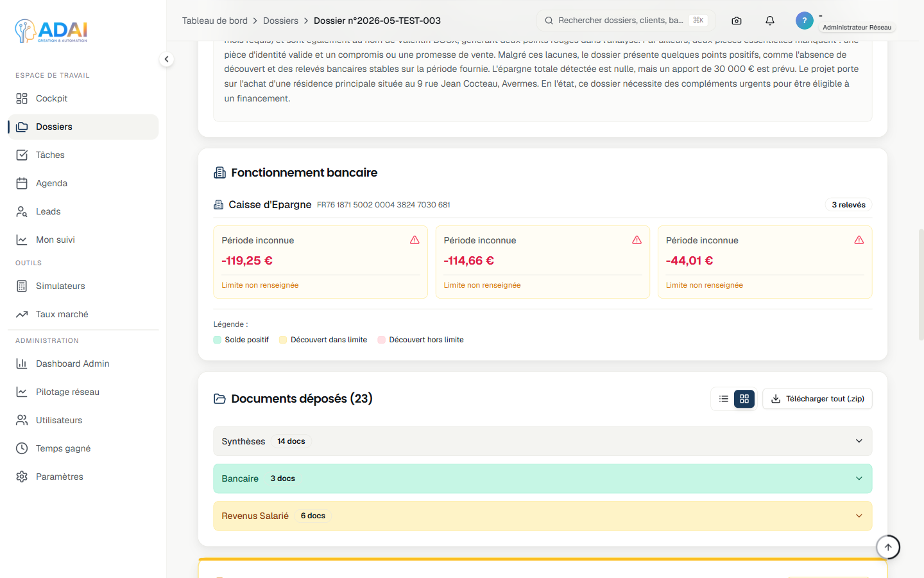Image resolution: width=924 pixels, height=578 pixels.
Task: Go to Dossiers breadcrumb link
Action: 280,21
